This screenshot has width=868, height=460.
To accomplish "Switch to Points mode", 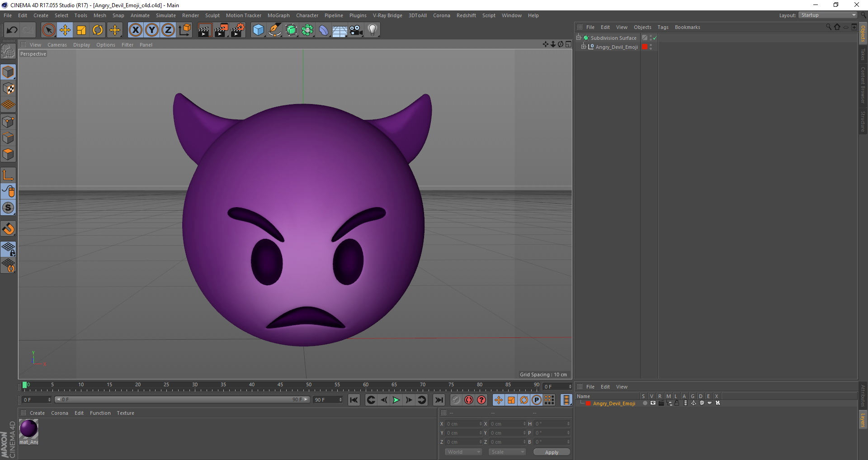I will tap(8, 122).
